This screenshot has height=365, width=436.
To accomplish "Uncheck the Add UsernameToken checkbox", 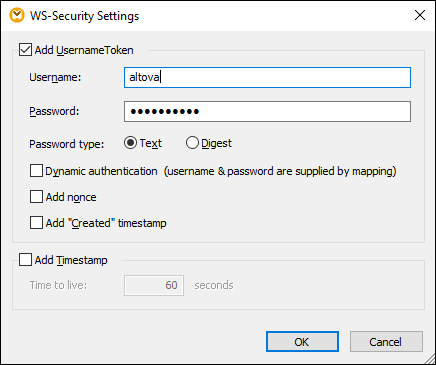I will click(25, 50).
